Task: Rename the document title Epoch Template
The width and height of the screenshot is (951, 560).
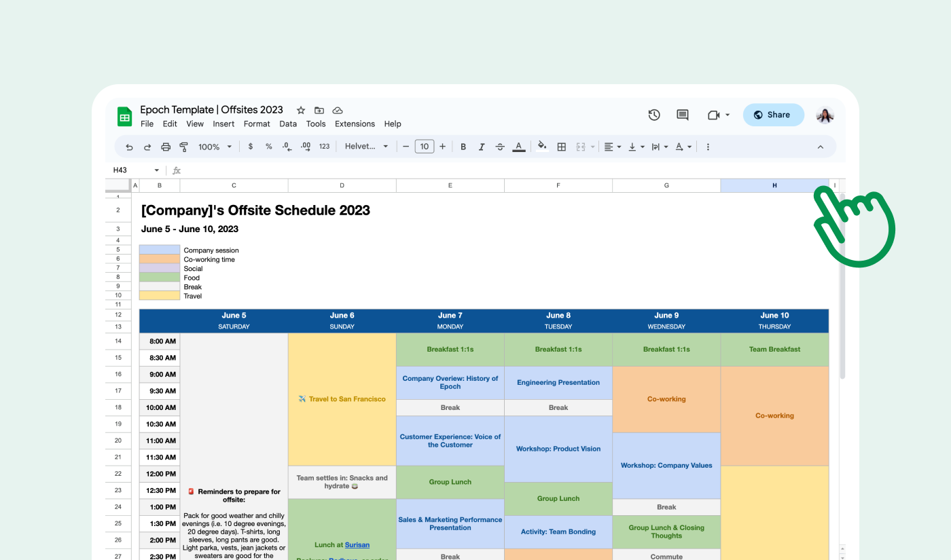Action: click(212, 110)
